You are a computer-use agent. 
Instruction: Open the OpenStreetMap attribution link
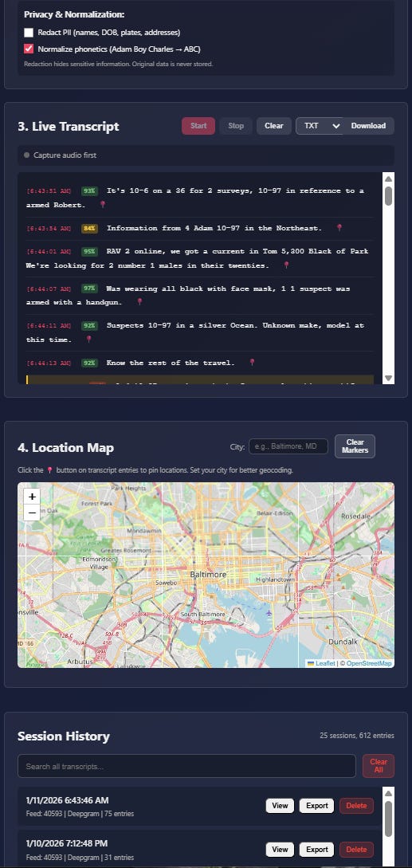click(369, 663)
